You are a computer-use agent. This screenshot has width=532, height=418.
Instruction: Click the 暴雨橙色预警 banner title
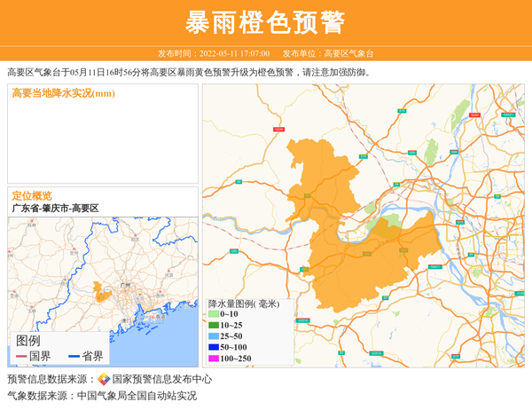265,22
